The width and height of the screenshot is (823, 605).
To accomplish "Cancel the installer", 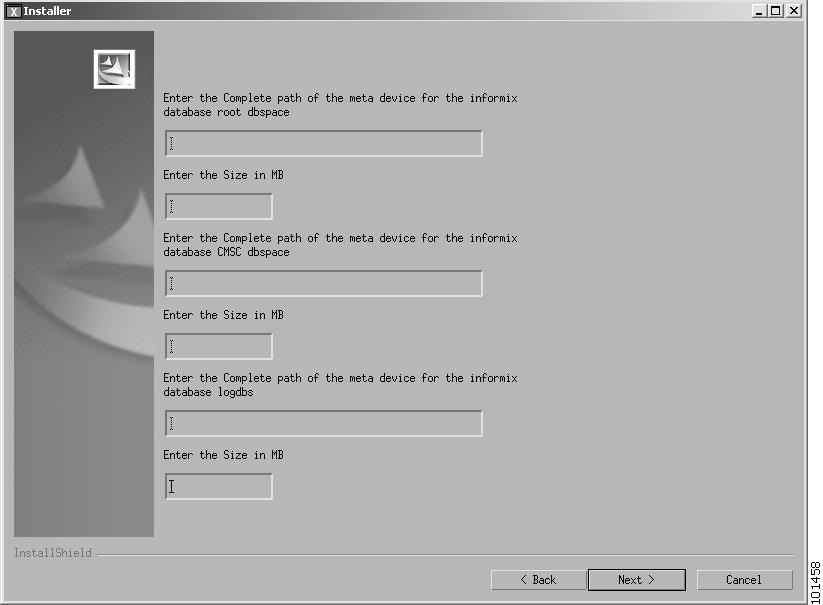I will 744,580.
